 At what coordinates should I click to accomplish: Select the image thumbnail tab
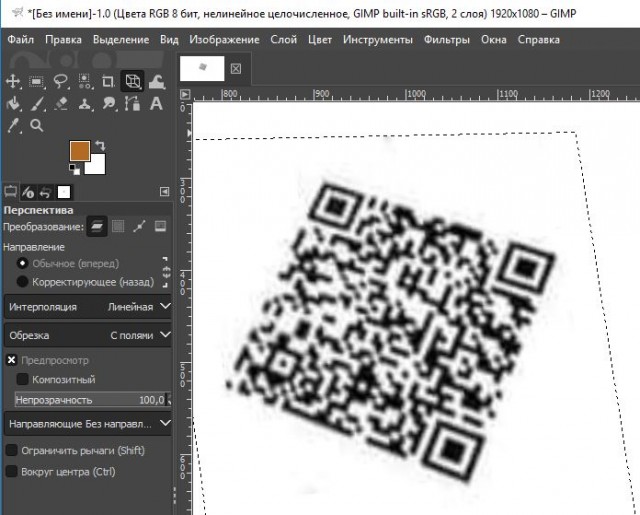click(x=202, y=68)
